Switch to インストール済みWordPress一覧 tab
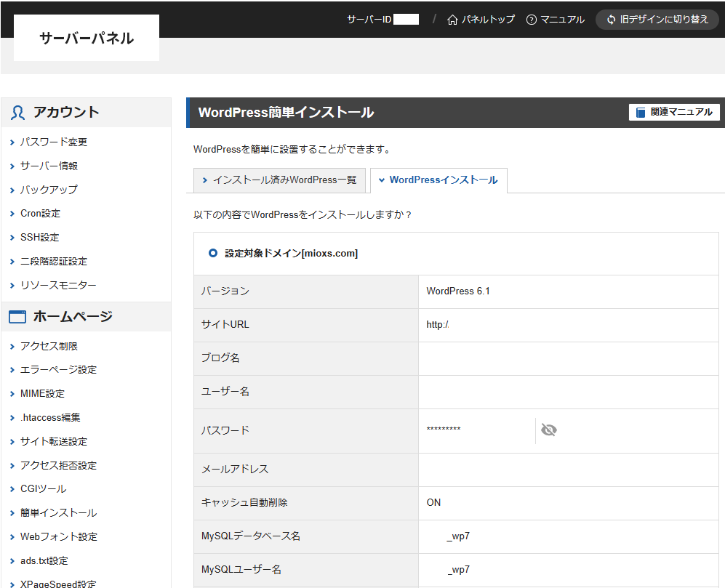Screen dimensions: 725x588 pos(280,180)
